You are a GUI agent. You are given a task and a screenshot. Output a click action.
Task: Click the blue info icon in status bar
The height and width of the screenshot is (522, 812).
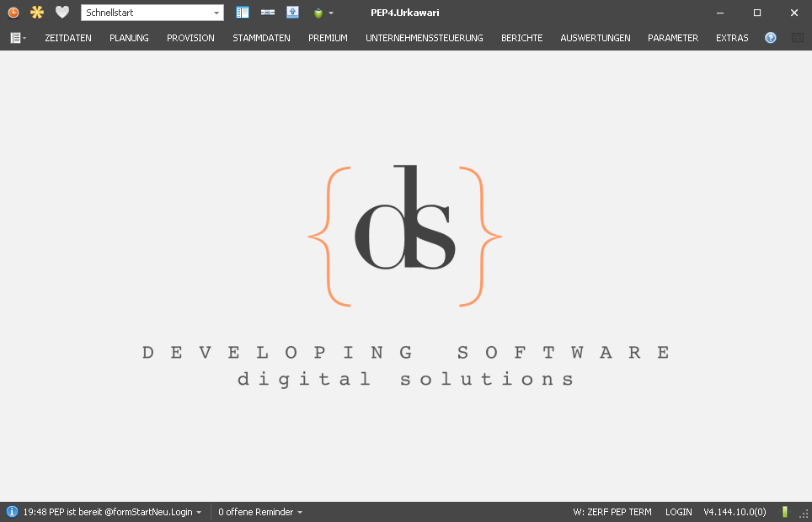[12, 512]
